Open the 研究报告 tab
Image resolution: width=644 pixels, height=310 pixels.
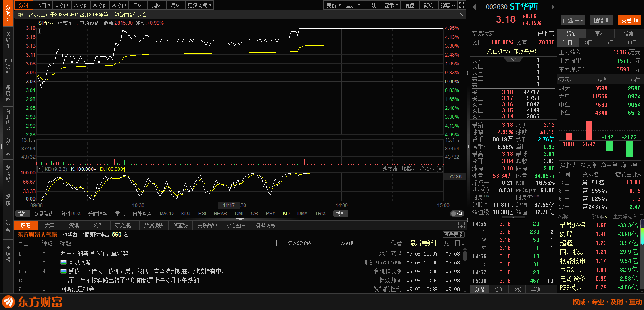pyautogui.click(x=125, y=225)
